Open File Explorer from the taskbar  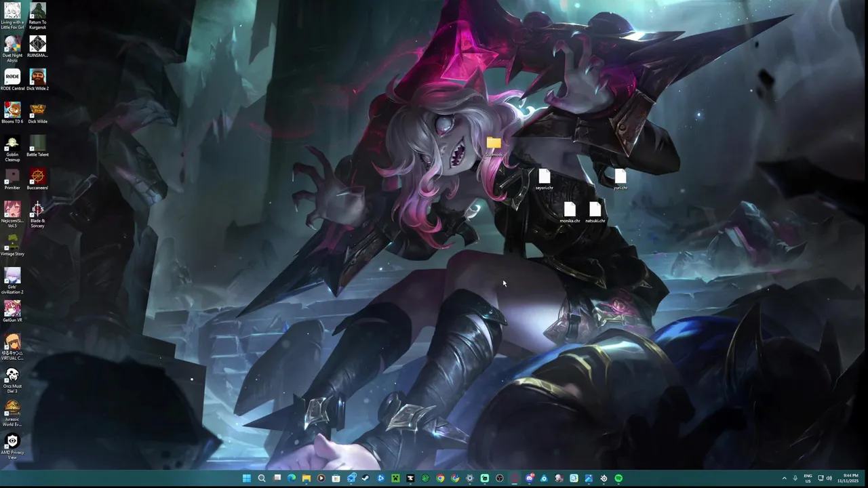[x=307, y=478]
